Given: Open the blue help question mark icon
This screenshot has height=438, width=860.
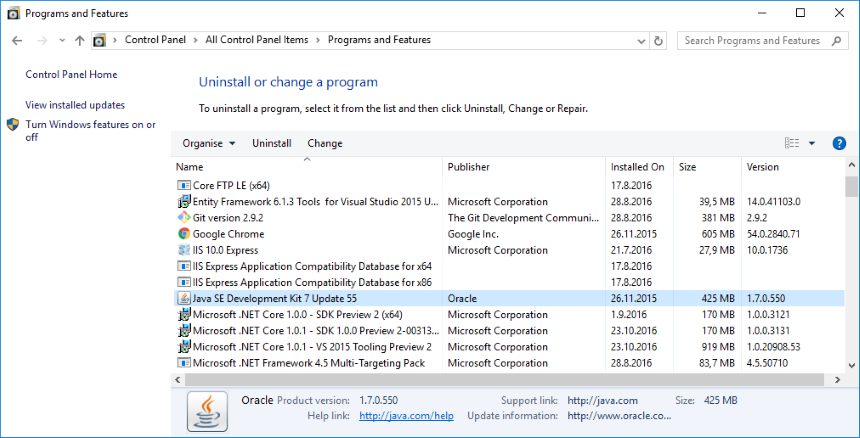Looking at the screenshot, I should 839,144.
